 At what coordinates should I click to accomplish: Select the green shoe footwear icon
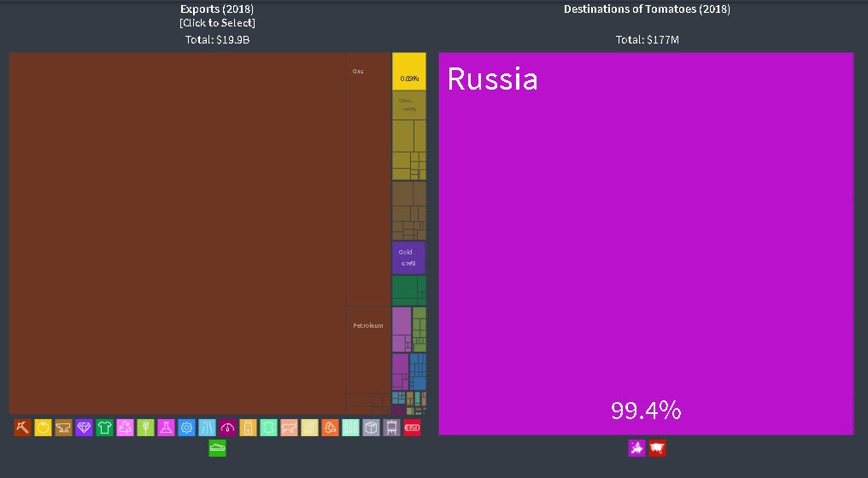[218, 448]
